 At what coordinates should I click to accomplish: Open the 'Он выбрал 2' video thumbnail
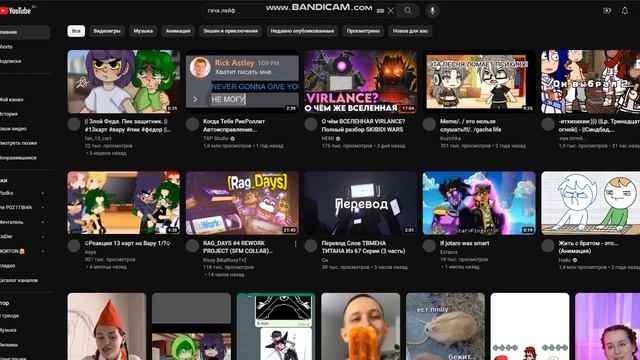click(591, 82)
